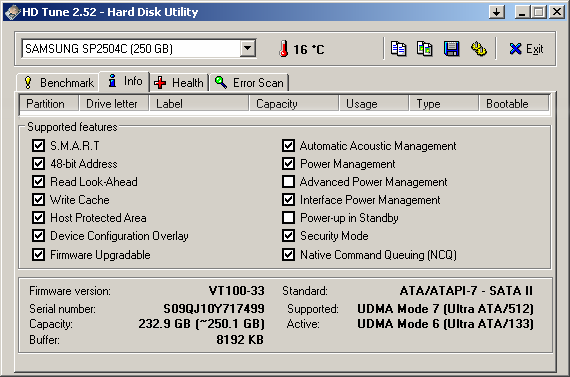This screenshot has width=570, height=377.
Task: Click the copy text to clipboard icon
Action: (398, 48)
